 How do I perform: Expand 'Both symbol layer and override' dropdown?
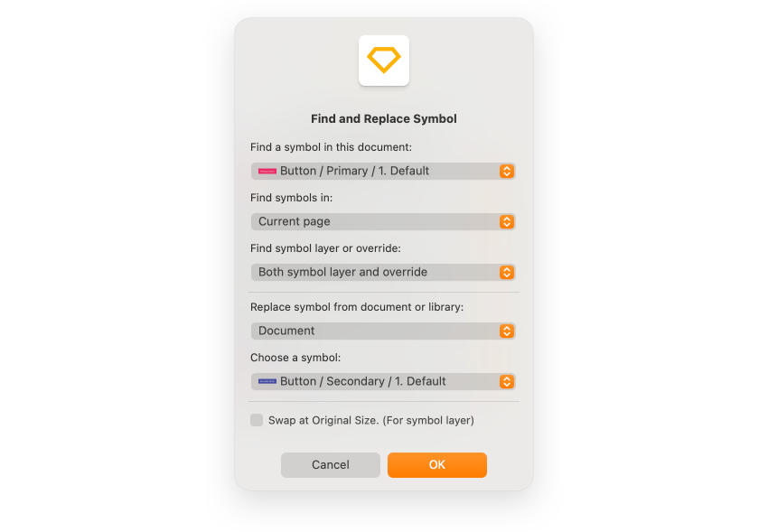383,272
